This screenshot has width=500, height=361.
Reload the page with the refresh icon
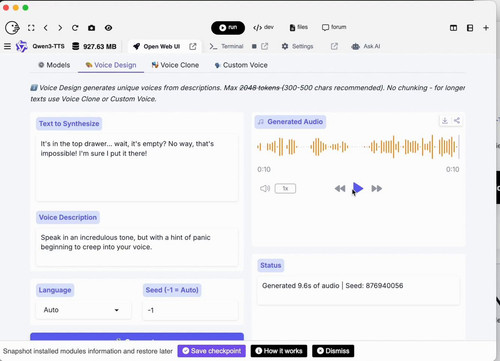click(x=75, y=28)
